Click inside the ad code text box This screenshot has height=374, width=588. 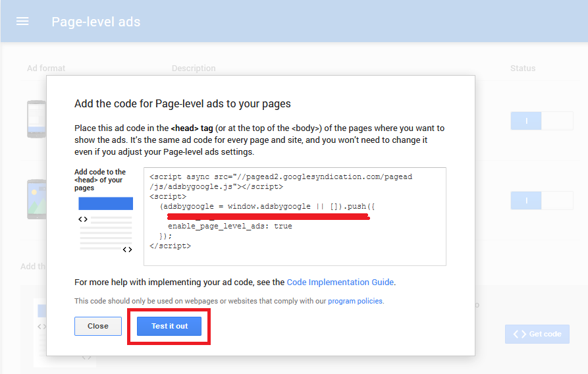click(x=295, y=217)
